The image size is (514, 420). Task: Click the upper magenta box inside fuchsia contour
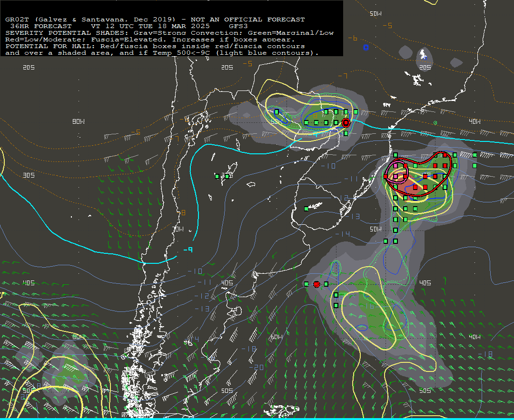395,166
